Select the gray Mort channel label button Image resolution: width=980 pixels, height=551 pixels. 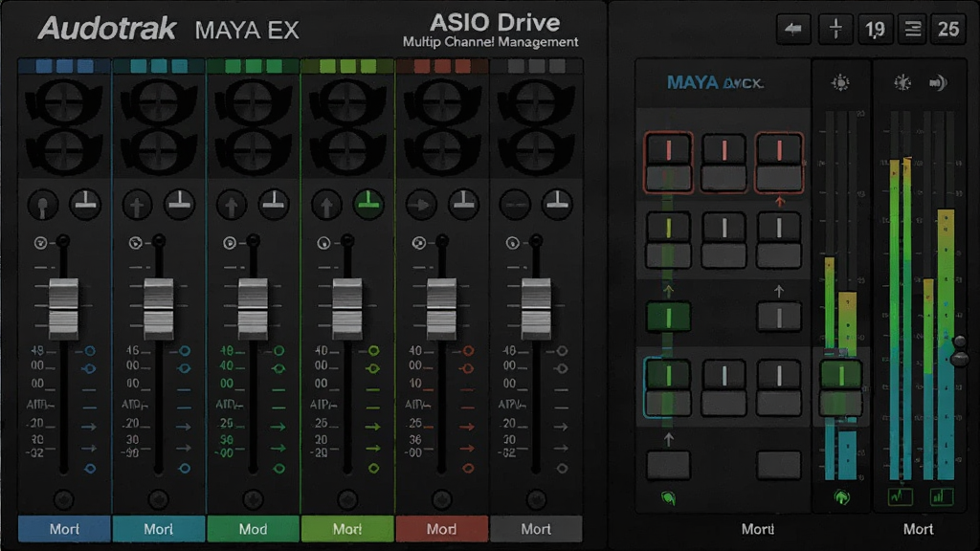click(x=536, y=529)
